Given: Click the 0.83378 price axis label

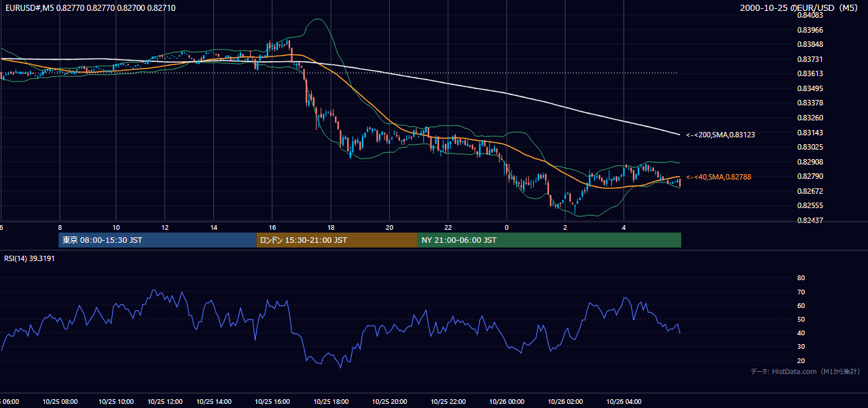Looking at the screenshot, I should 810,103.
